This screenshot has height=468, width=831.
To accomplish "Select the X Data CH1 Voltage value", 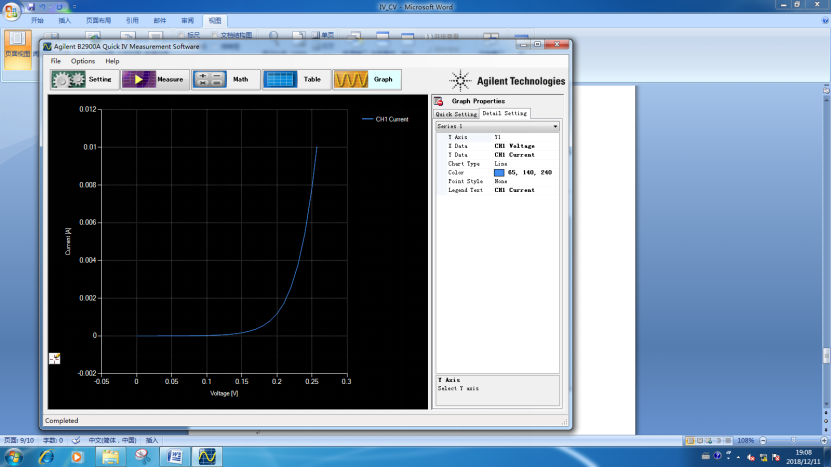I will pos(515,146).
